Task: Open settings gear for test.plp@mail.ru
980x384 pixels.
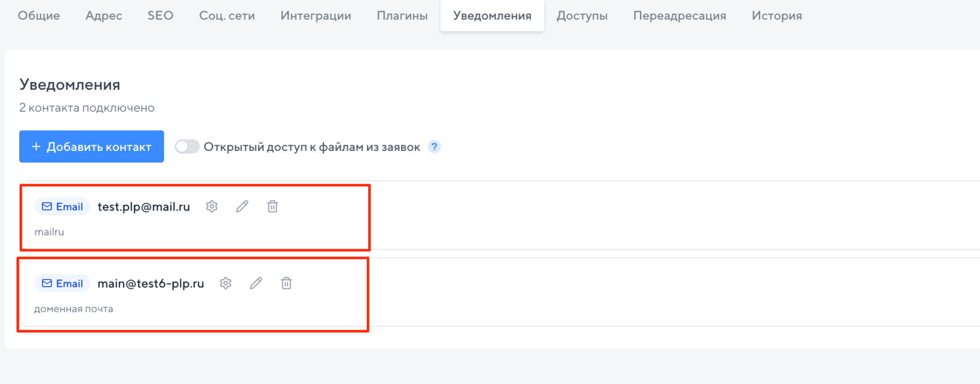Action: [x=212, y=206]
